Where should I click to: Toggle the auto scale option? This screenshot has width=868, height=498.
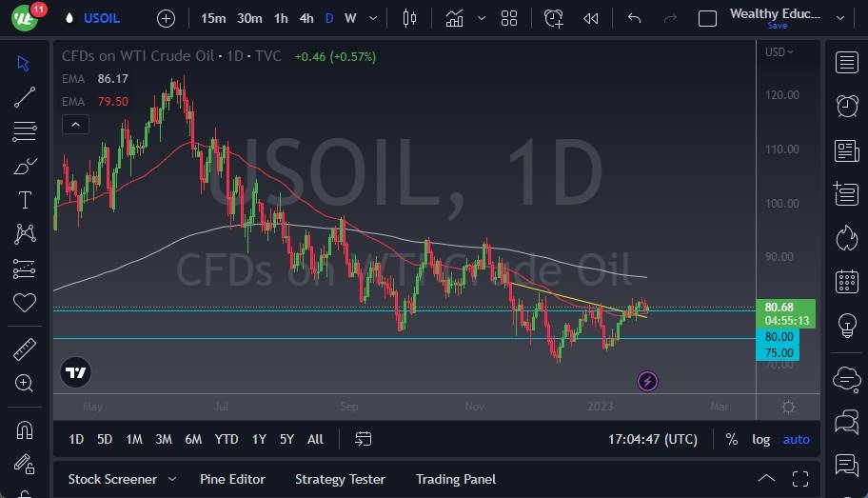796,439
